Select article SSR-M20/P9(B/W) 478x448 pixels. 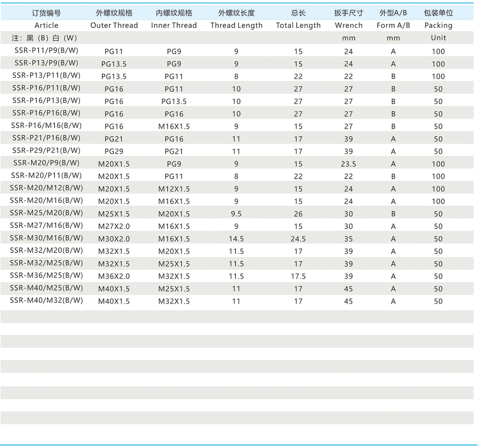coord(46,163)
